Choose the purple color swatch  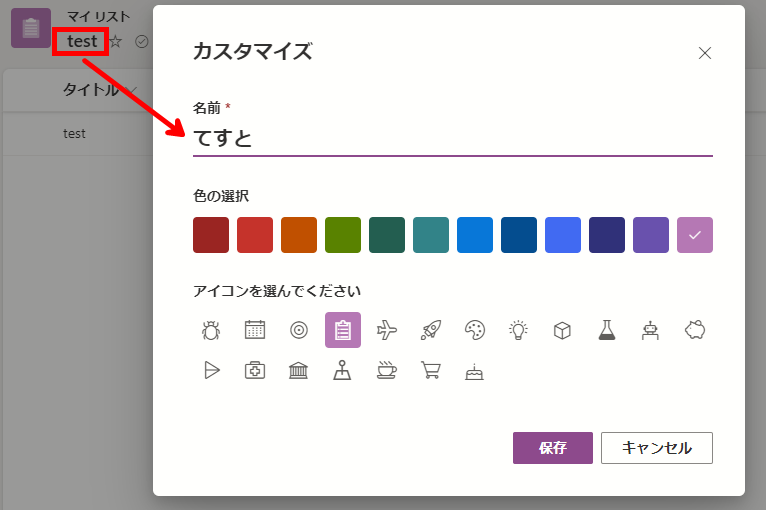click(x=651, y=235)
